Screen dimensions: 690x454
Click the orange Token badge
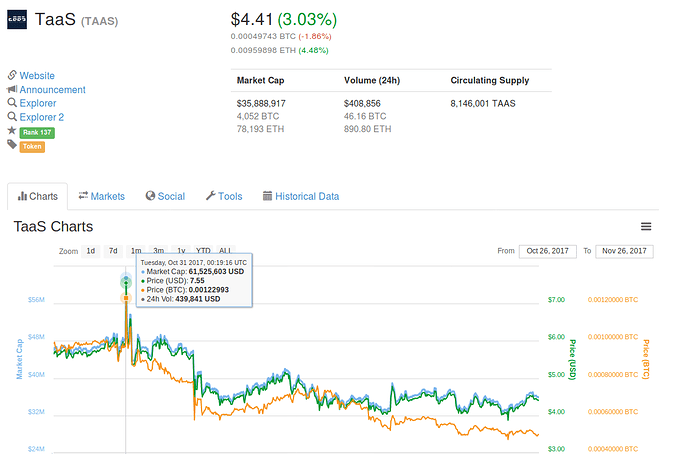point(32,146)
